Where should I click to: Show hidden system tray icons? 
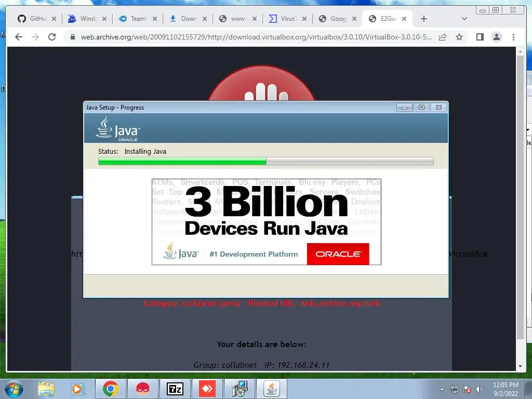[x=442, y=389]
